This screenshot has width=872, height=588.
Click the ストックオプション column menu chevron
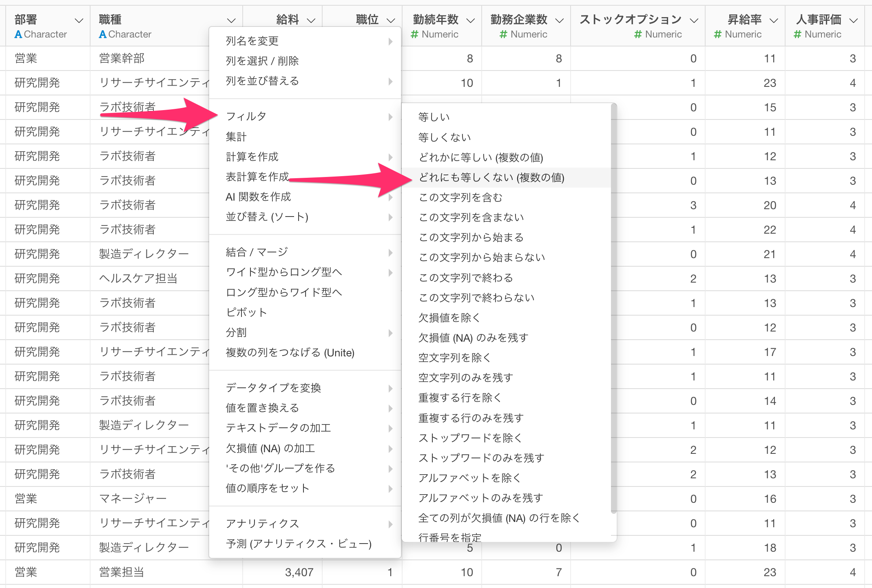coord(694,20)
